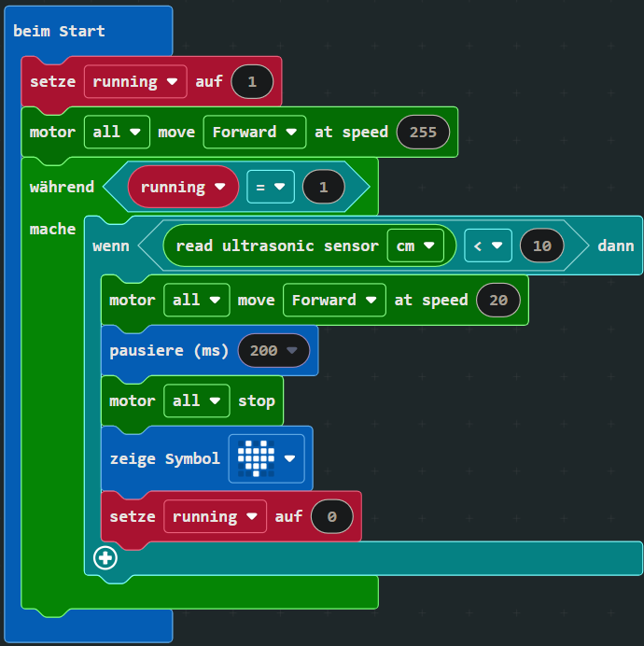Open the cm unit dropdown of ultrasonic sensor
This screenshot has height=646, width=644.
click(415, 246)
